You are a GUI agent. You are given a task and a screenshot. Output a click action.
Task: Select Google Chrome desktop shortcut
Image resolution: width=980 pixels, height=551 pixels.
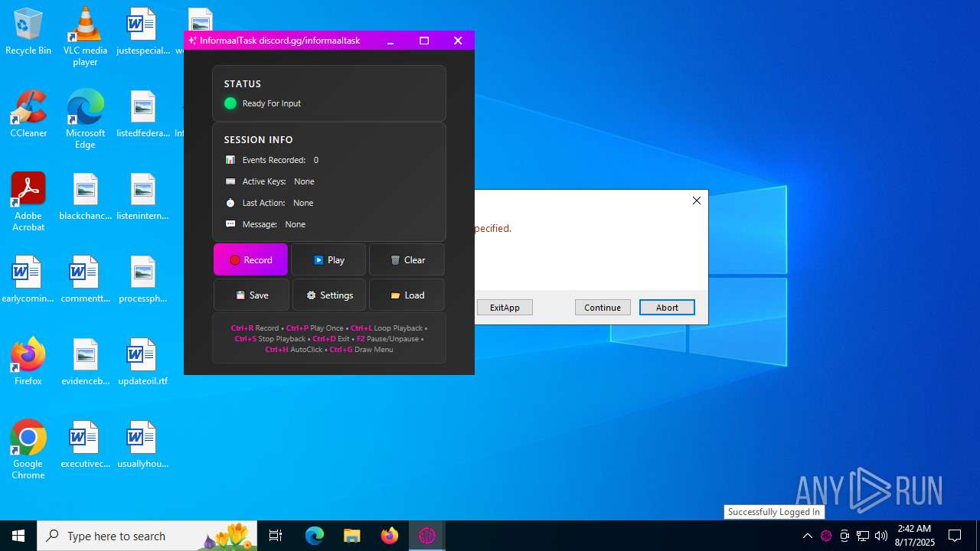[28, 450]
